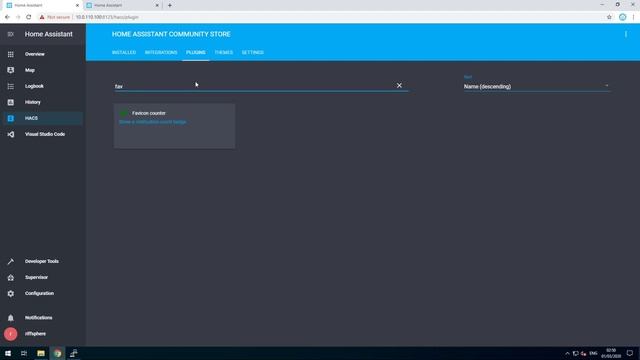Viewport: 640px width, 360px height.
Task: Open the Overview sidebar item
Action: tap(43, 54)
